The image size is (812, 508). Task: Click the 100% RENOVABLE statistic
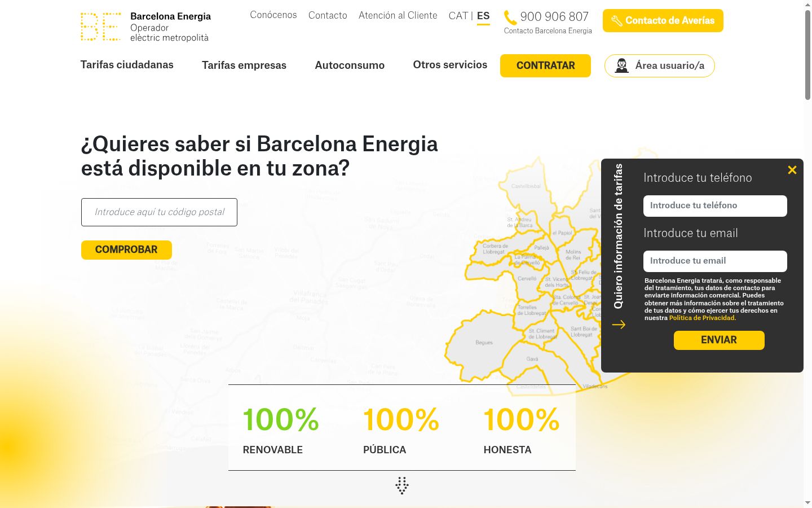point(281,430)
